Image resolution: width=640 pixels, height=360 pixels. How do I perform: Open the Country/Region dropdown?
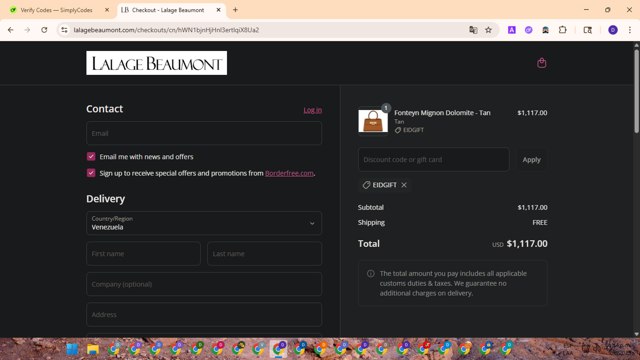coord(204,223)
